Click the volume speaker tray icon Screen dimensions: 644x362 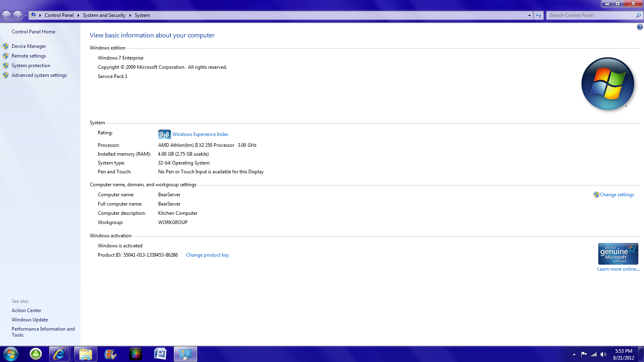(603, 354)
